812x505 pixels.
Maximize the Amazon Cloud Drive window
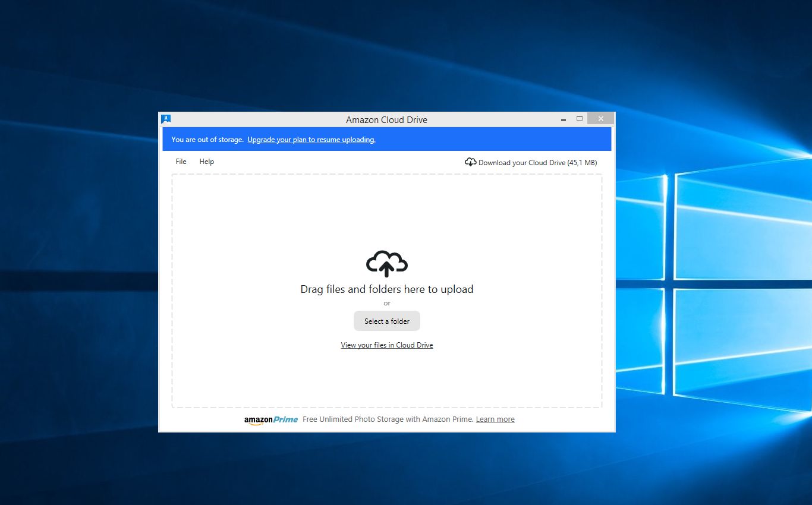(580, 119)
